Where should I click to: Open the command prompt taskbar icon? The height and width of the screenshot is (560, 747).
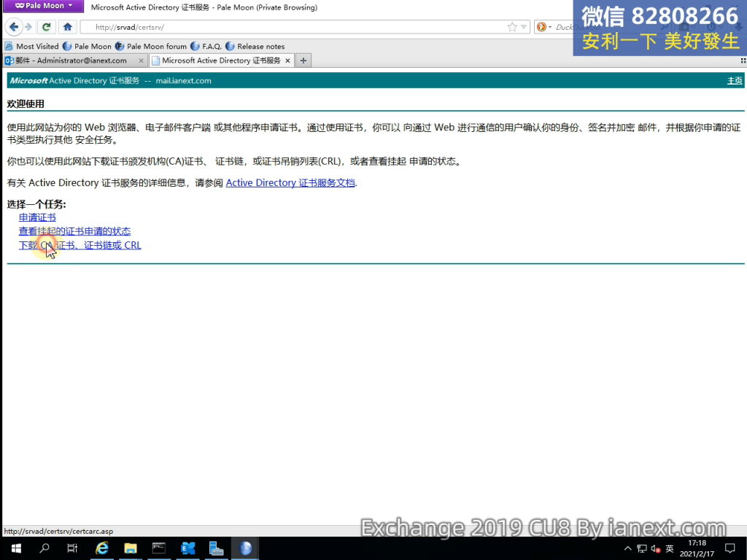159,548
